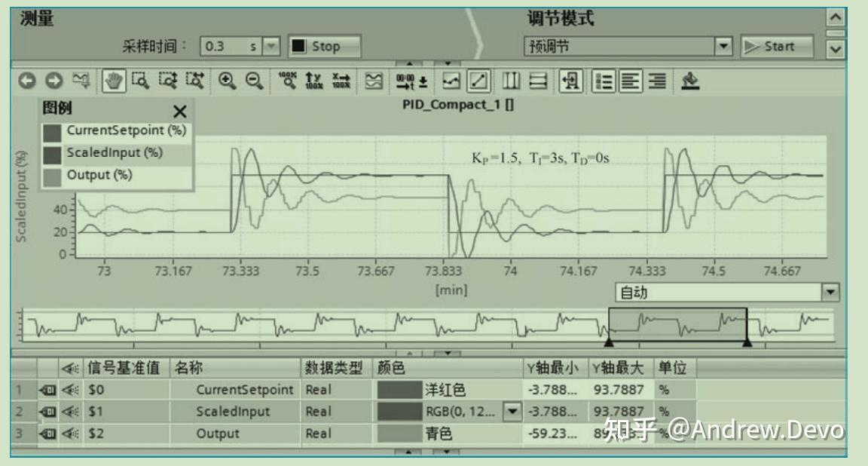Select Output (%) in the legend
Viewport: 868px width, 466px height.
pyautogui.click(x=99, y=175)
